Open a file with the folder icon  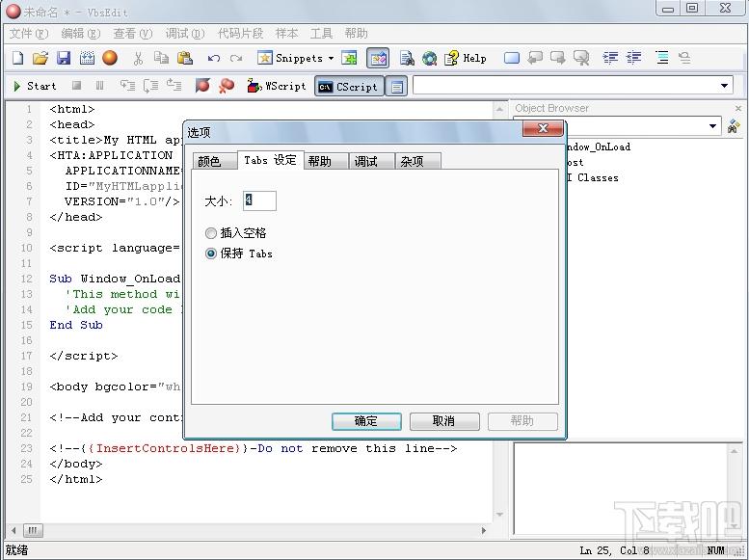40,58
